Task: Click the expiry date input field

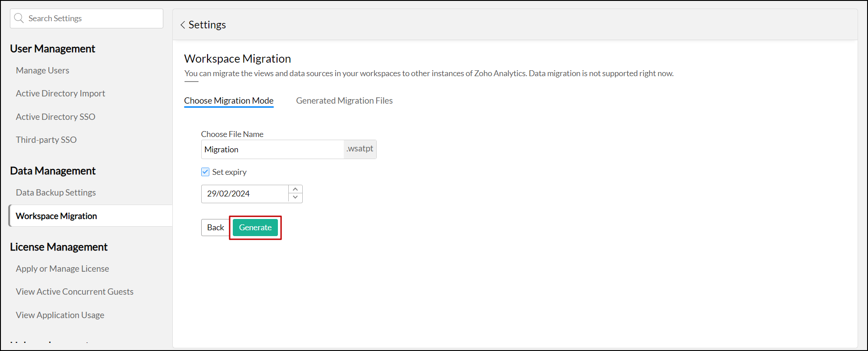Action: [x=245, y=194]
